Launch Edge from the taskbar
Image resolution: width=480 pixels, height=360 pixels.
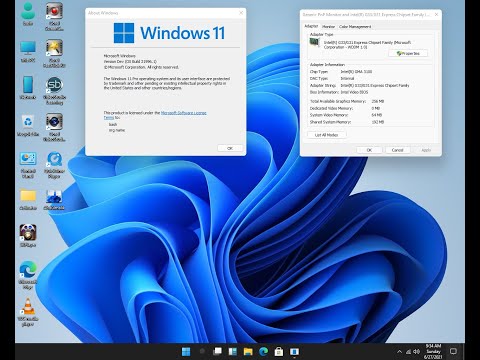tap(263, 351)
